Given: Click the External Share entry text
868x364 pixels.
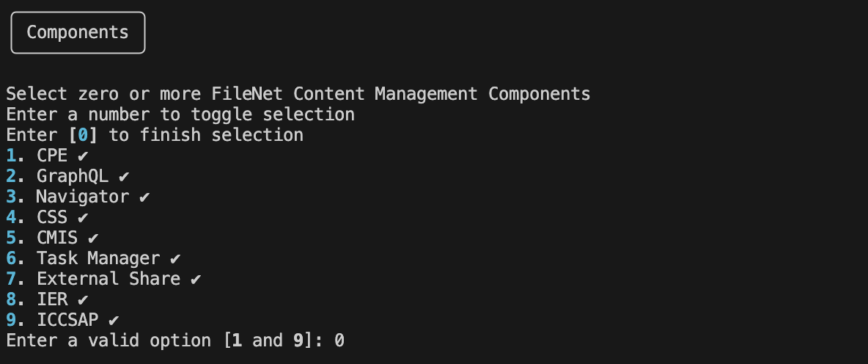Looking at the screenshot, I should pos(108,279).
